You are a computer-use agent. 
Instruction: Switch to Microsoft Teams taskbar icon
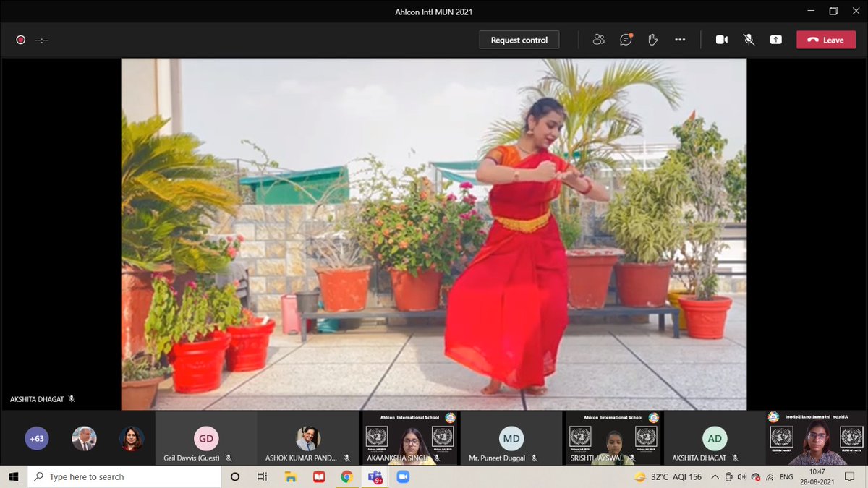[375, 476]
